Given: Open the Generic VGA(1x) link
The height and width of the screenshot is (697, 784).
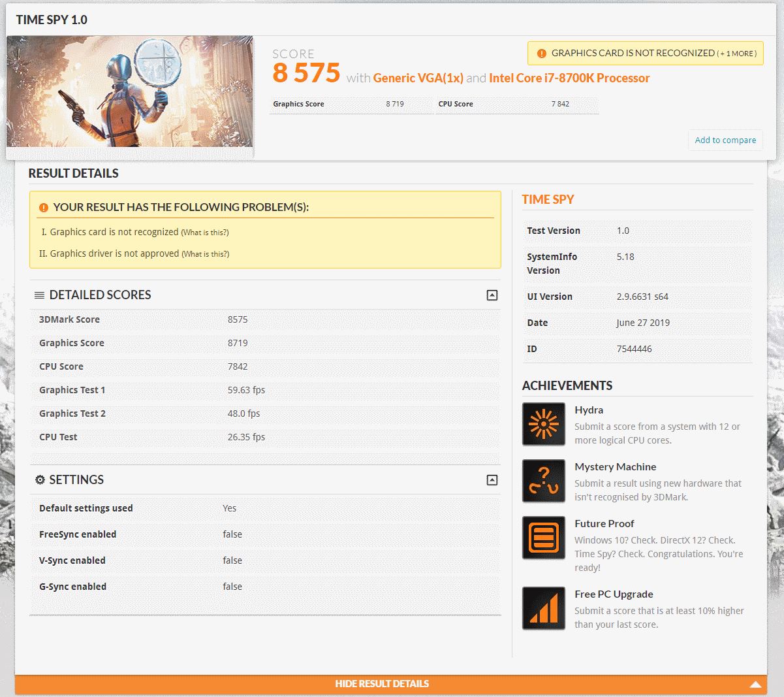Looking at the screenshot, I should (418, 78).
